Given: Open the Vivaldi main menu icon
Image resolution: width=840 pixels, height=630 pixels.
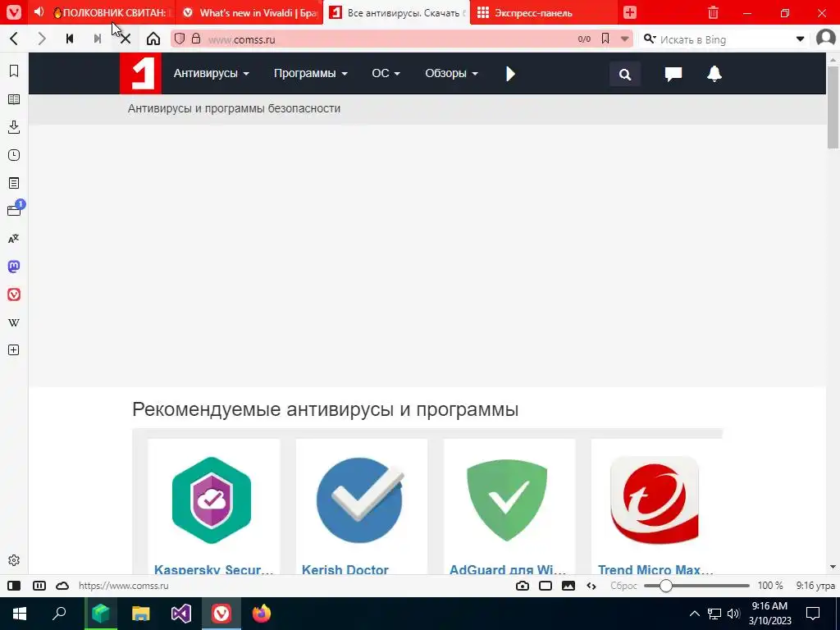Looking at the screenshot, I should (x=14, y=11).
